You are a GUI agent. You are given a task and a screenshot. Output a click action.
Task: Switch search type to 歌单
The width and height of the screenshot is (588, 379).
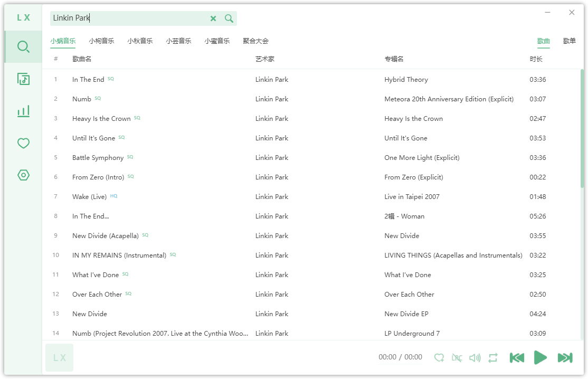click(569, 41)
